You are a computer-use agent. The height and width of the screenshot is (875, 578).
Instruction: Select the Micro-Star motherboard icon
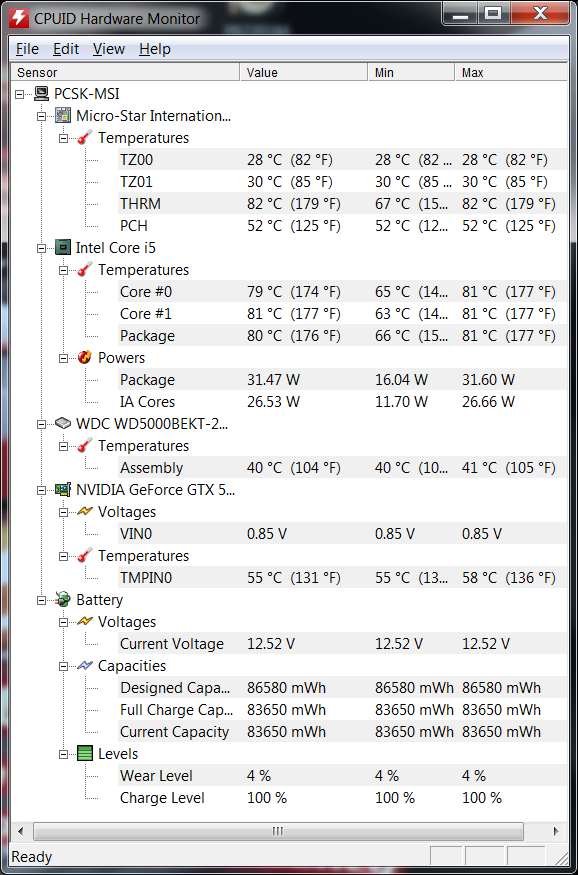point(63,116)
